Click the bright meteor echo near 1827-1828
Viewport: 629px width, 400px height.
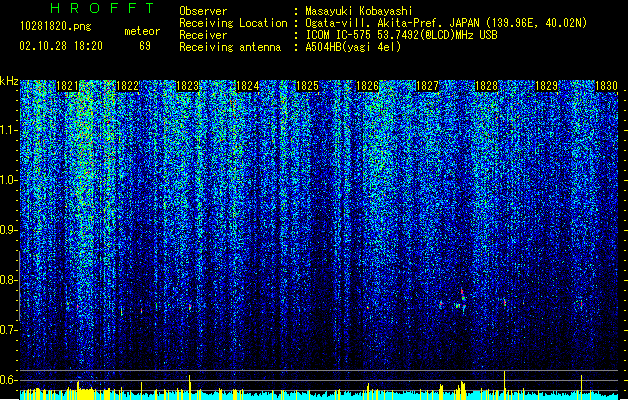tap(463, 300)
